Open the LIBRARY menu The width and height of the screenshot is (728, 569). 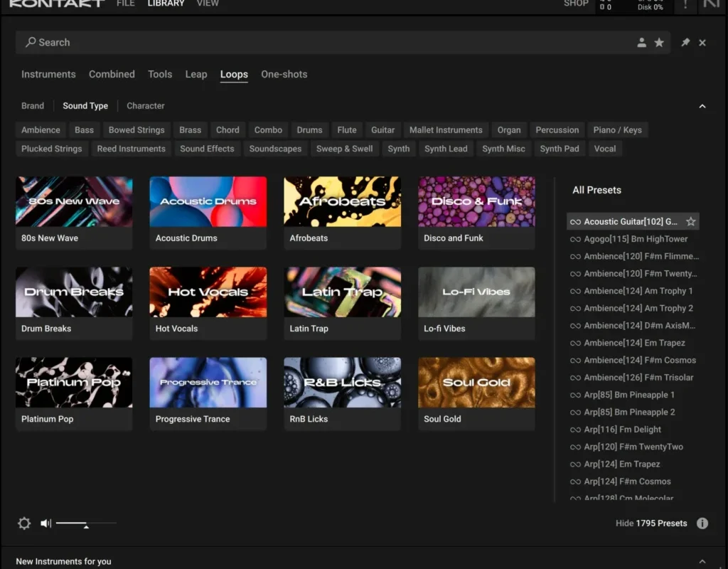(x=166, y=4)
